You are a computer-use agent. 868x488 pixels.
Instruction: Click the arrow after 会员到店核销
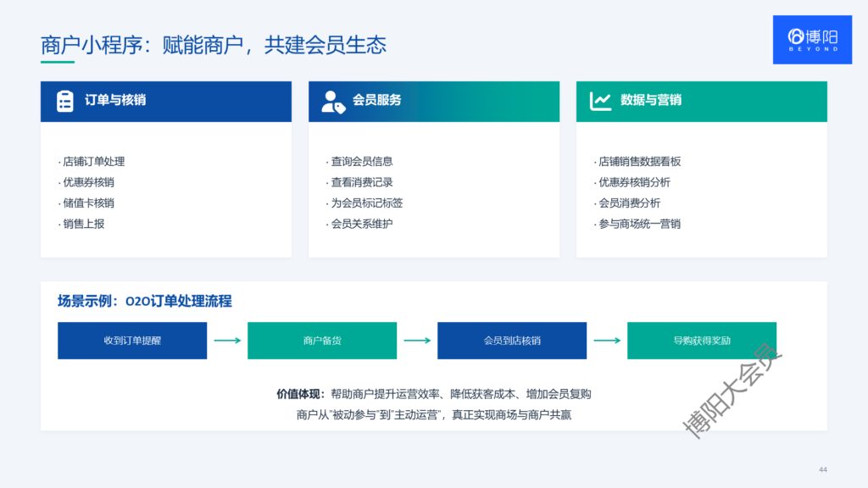(x=607, y=341)
